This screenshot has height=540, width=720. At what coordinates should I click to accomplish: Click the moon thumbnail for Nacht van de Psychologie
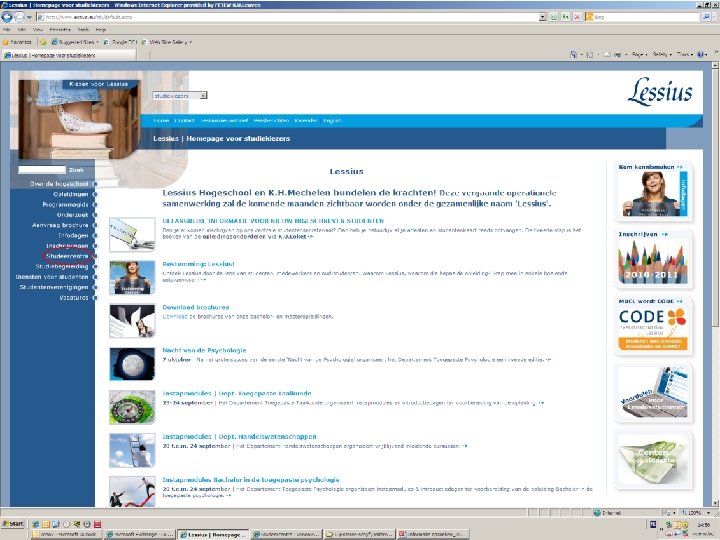(x=132, y=364)
